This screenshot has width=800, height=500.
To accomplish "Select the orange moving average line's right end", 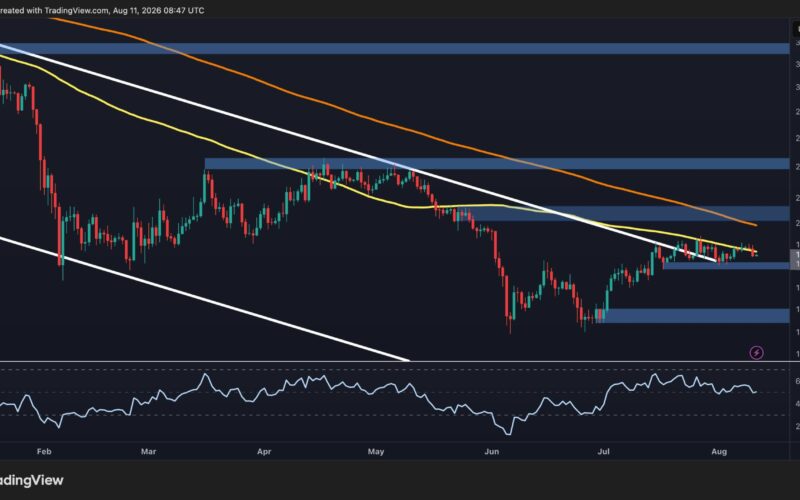I will (x=756, y=224).
